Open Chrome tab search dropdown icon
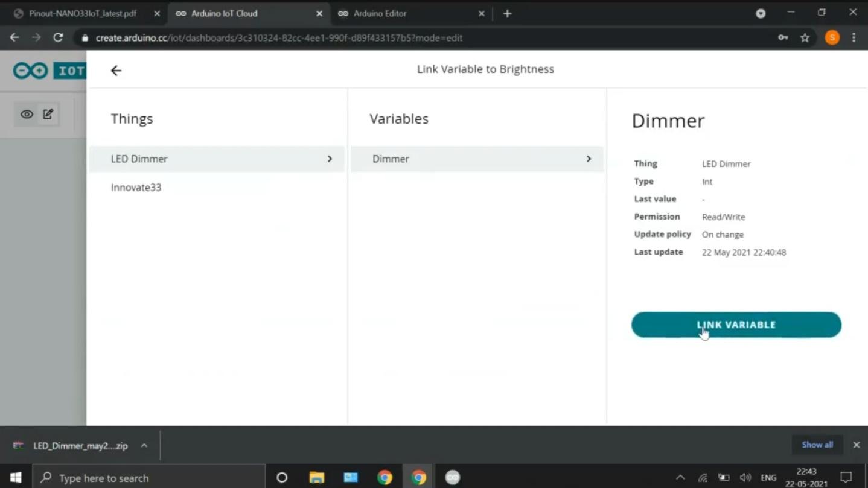 (x=761, y=13)
